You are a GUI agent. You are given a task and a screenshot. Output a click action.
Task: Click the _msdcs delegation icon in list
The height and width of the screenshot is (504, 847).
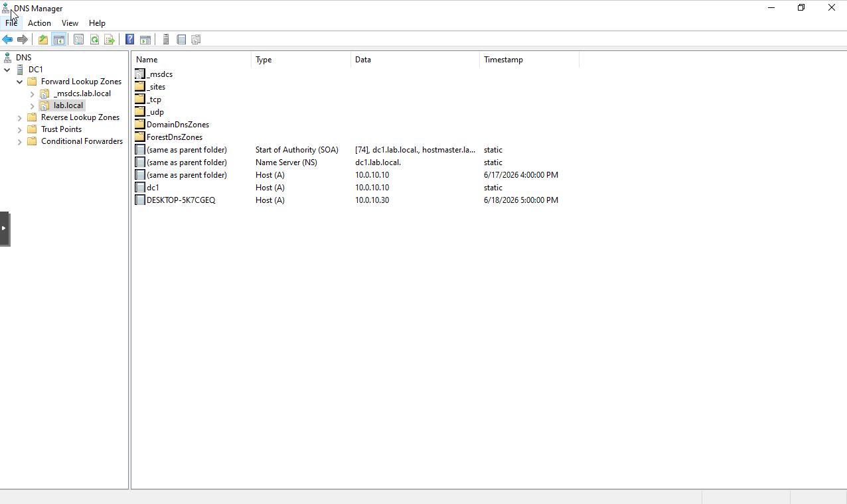pyautogui.click(x=140, y=74)
